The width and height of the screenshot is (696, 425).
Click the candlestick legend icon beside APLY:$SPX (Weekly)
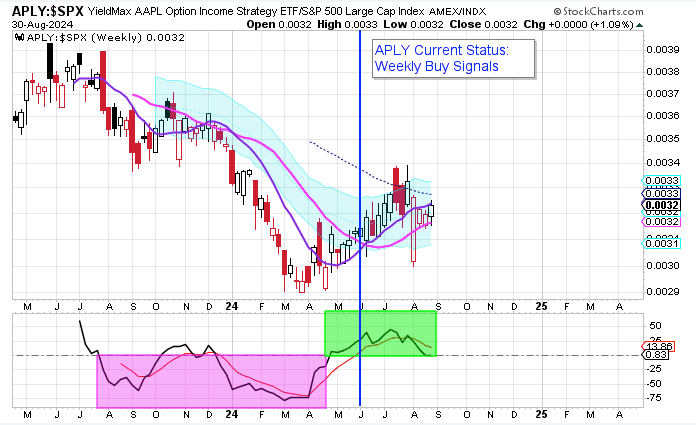click(19, 35)
